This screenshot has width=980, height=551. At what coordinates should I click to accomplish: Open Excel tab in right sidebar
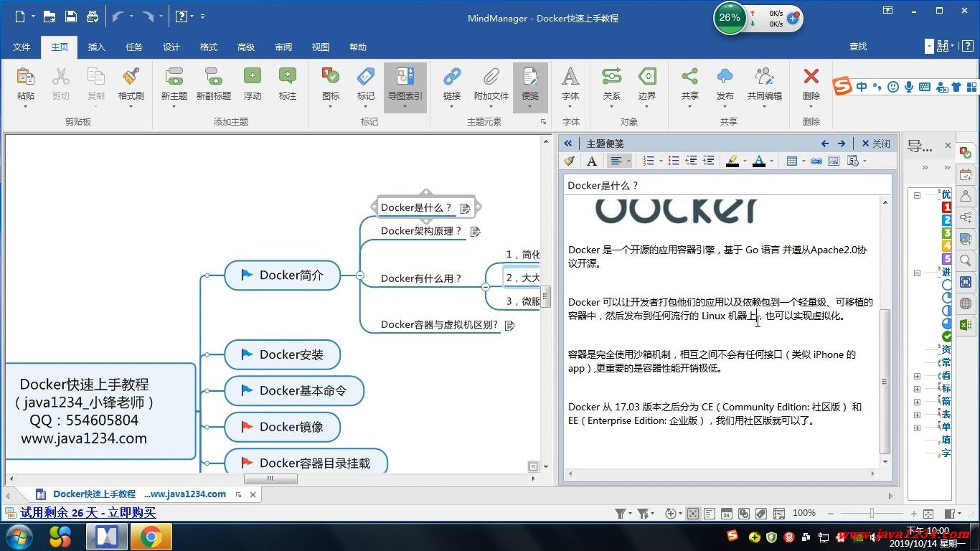[x=966, y=325]
